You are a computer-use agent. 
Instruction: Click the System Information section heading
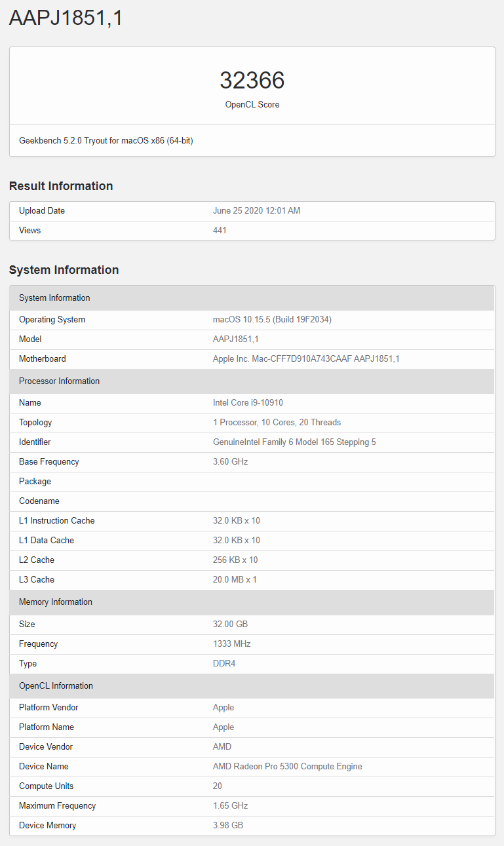click(x=64, y=270)
